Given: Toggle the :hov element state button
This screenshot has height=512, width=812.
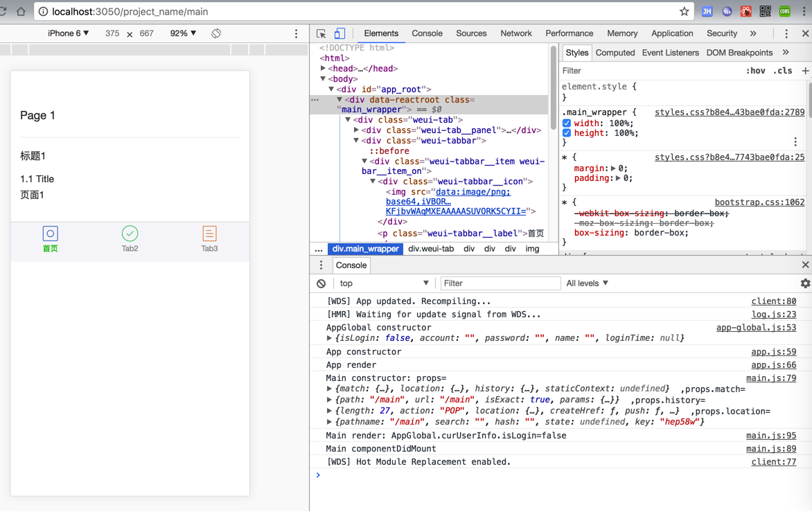Looking at the screenshot, I should (755, 71).
